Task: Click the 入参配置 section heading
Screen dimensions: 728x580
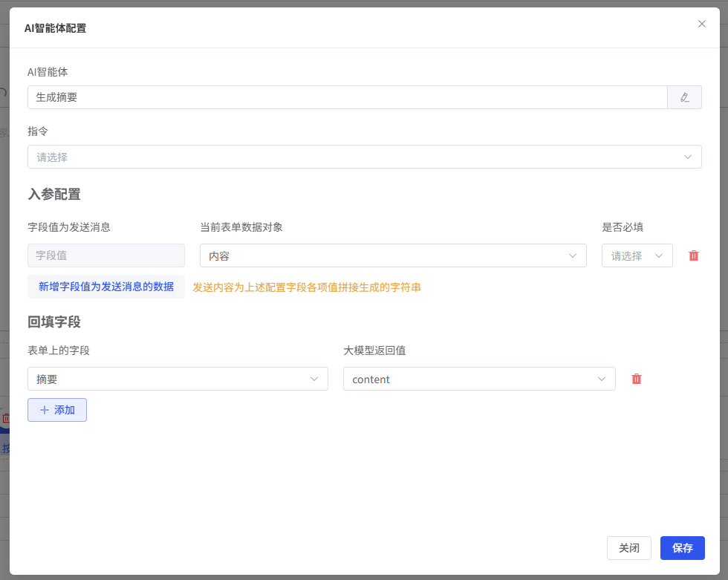Action: (x=54, y=194)
